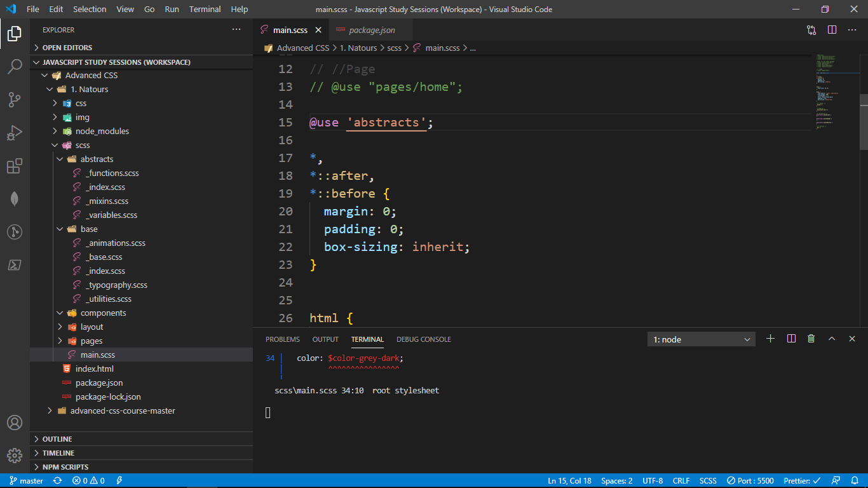Open the notifications bell

tap(854, 480)
